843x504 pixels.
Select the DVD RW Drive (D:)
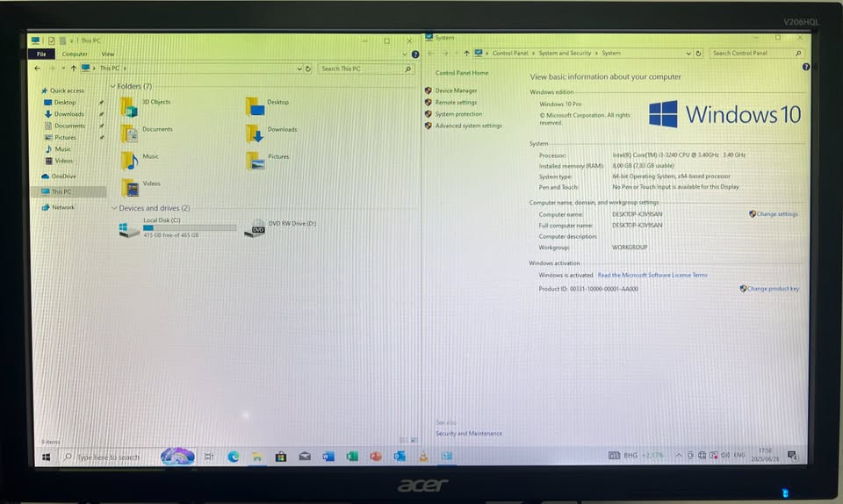[256, 227]
